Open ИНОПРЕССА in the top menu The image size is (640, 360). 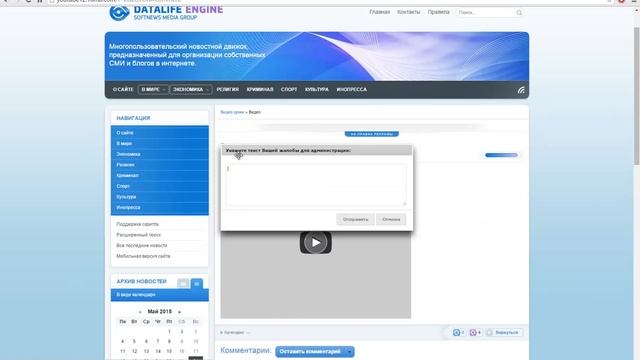click(351, 89)
